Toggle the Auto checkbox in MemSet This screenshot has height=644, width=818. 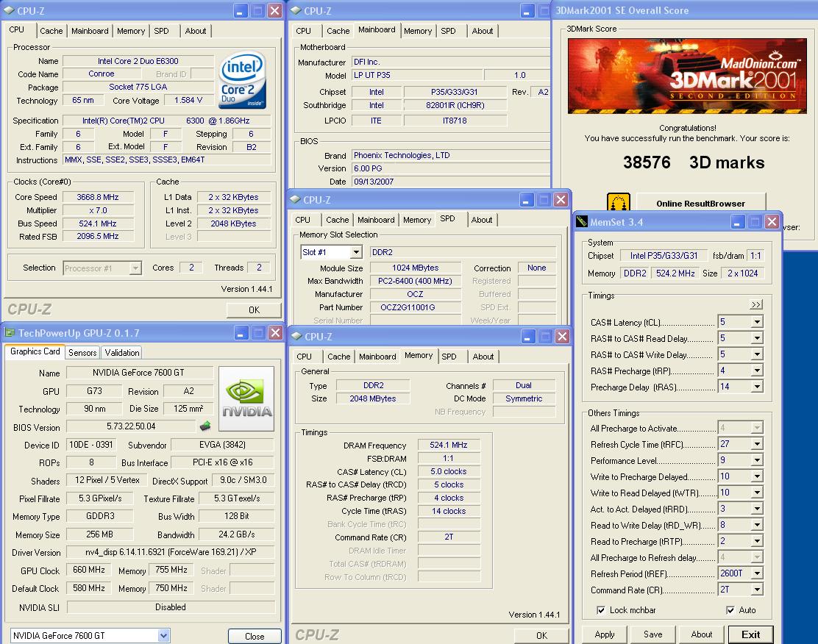730,610
